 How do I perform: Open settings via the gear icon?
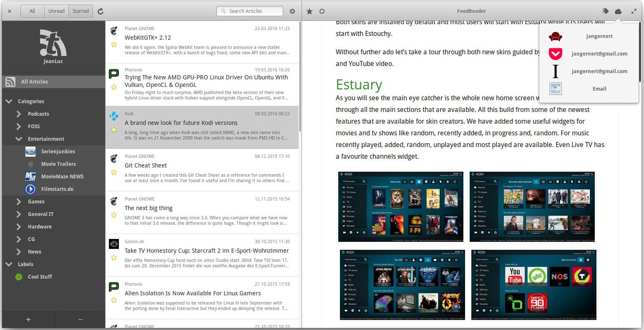(292, 11)
